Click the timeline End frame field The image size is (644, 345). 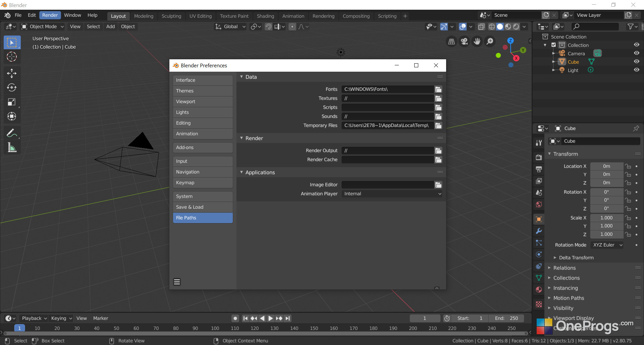tap(506, 318)
